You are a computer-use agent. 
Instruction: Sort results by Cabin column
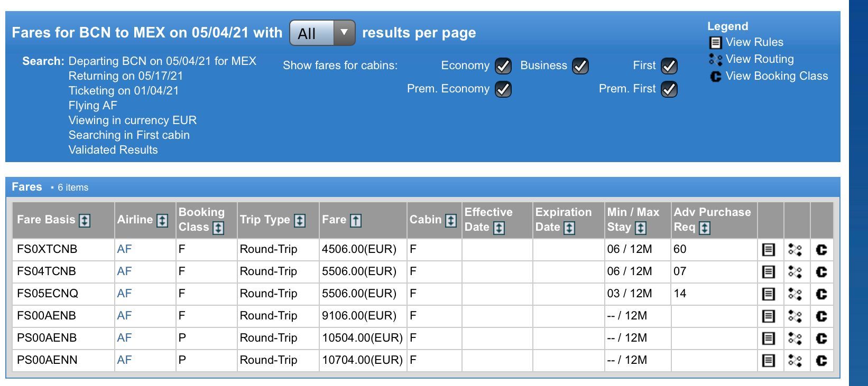pos(450,221)
